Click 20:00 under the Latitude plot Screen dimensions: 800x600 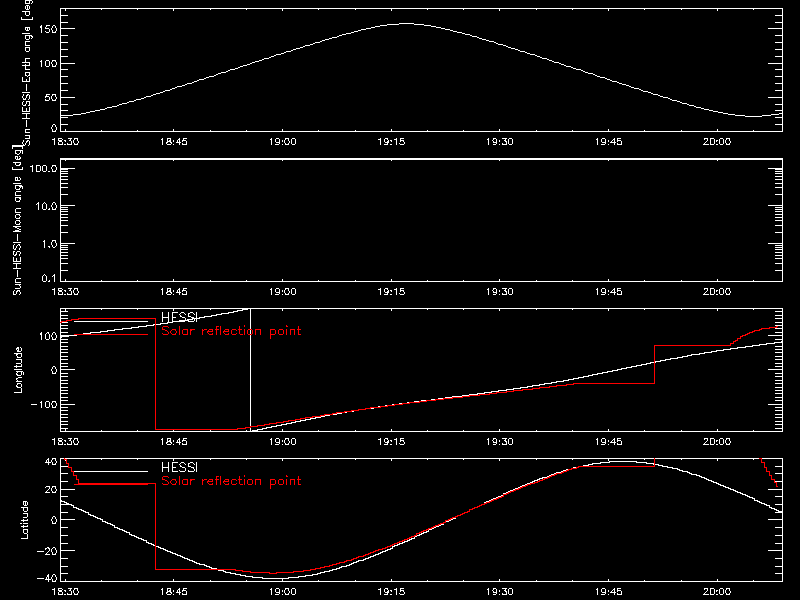click(717, 592)
